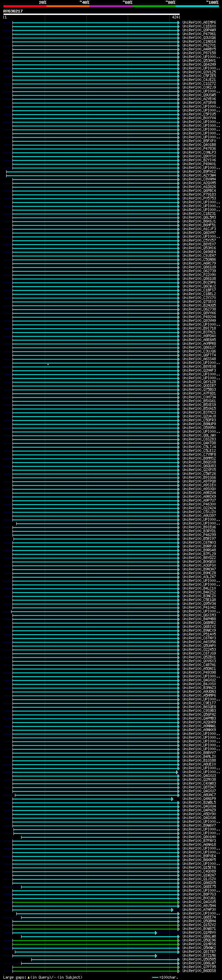Open hit UniRef100_A3GFG0
Image resolution: width=222 pixels, height=980 pixels.
pos(199,566)
